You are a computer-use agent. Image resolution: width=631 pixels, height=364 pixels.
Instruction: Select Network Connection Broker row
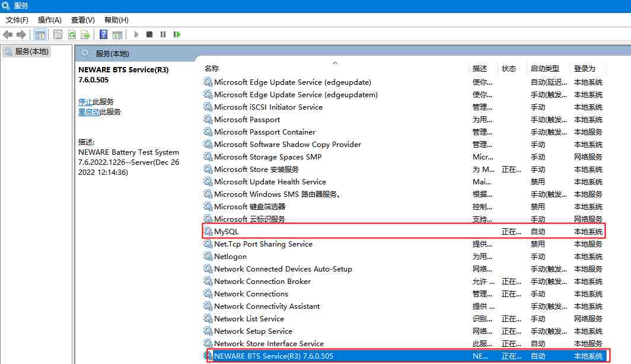coord(403,282)
